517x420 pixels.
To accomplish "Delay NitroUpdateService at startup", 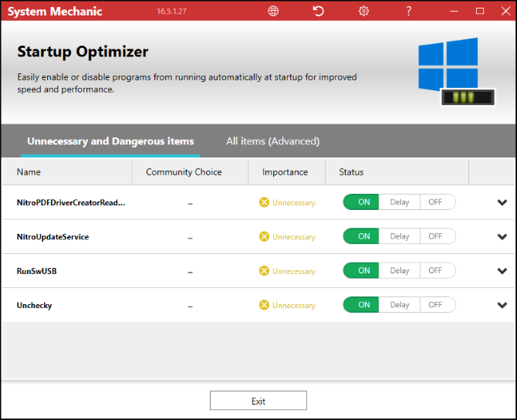I will [x=400, y=236].
